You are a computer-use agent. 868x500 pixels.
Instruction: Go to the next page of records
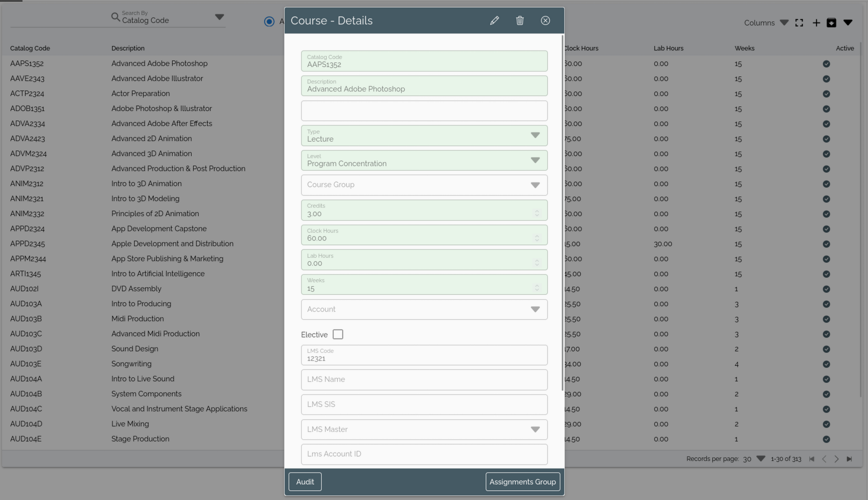(836, 459)
